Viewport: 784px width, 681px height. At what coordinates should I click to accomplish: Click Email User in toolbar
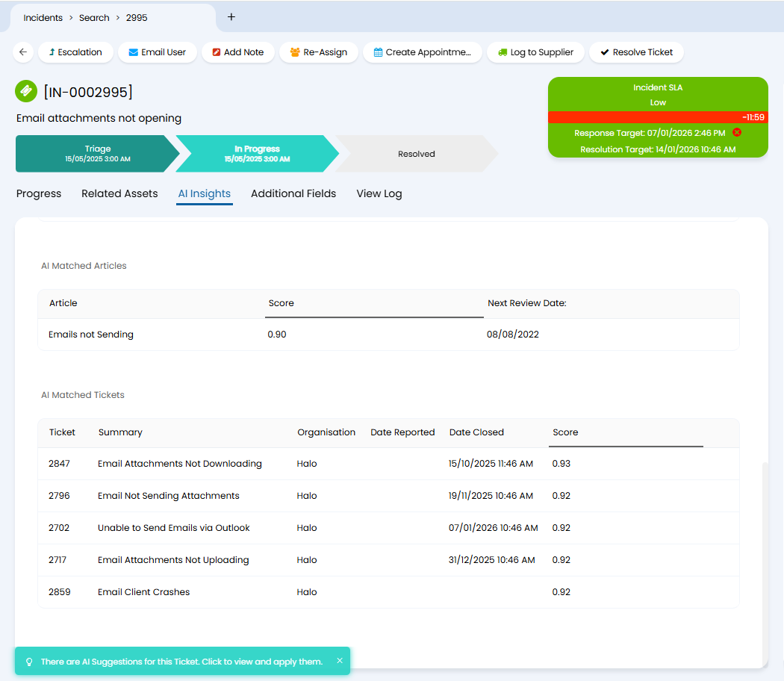click(x=157, y=52)
